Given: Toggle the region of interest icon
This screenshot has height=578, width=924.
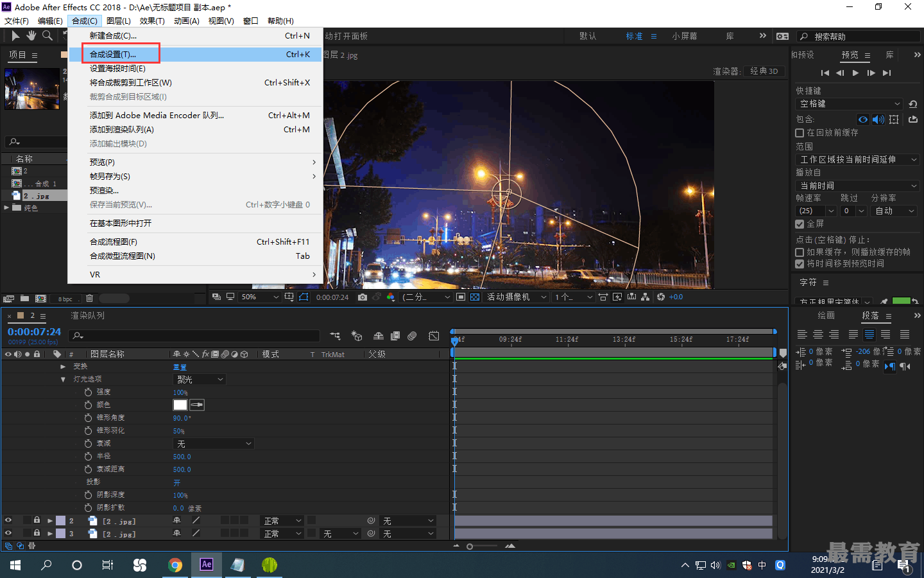Looking at the screenshot, I should 461,297.
